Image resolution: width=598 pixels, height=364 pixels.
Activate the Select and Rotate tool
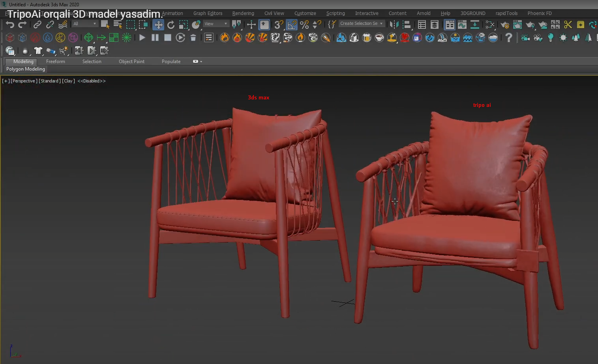(171, 25)
